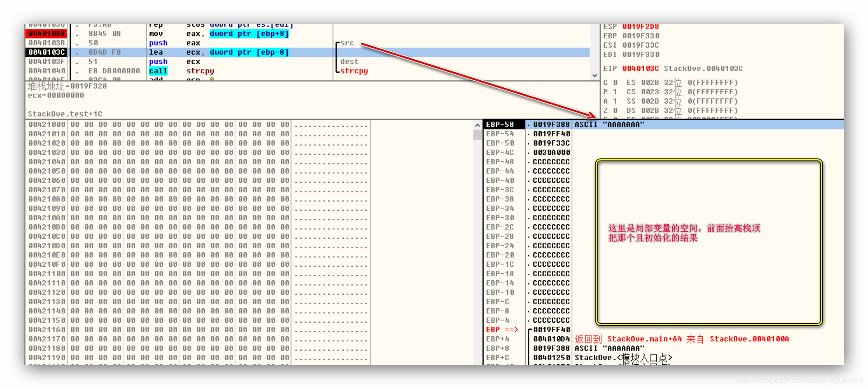Select stack row EBP-48 CCCCCCCC
The height and width of the screenshot is (389, 868).
551,162
